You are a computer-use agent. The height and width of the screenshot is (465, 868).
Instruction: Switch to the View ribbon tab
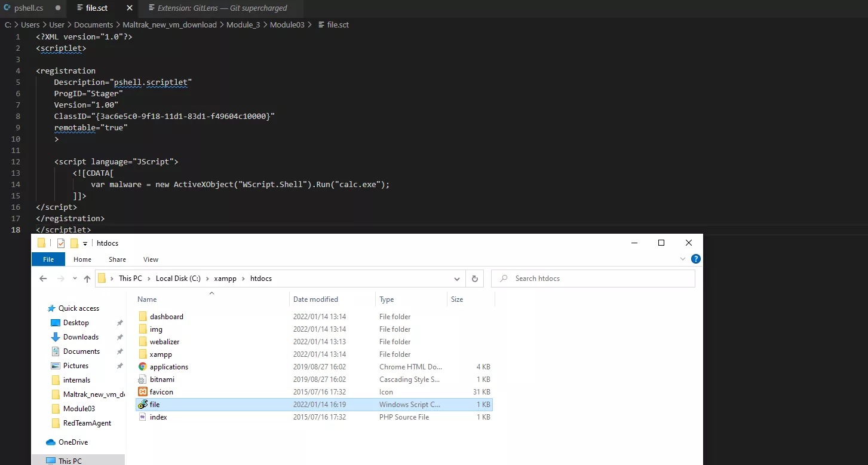(151, 259)
